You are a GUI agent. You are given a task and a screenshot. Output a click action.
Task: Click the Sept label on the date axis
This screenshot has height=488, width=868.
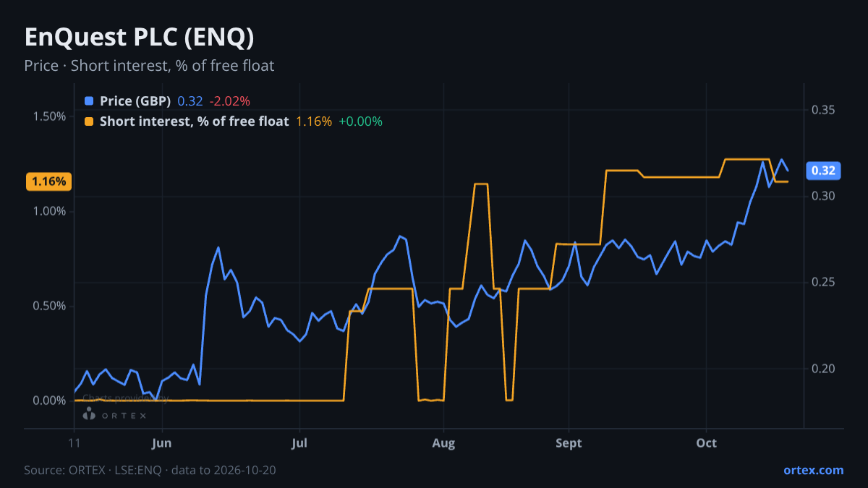pos(569,443)
